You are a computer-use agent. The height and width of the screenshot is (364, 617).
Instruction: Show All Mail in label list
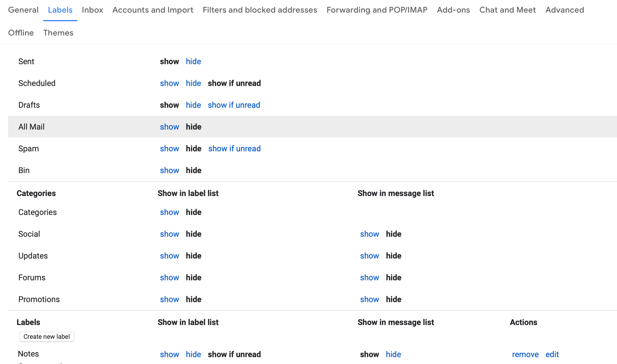click(x=169, y=126)
